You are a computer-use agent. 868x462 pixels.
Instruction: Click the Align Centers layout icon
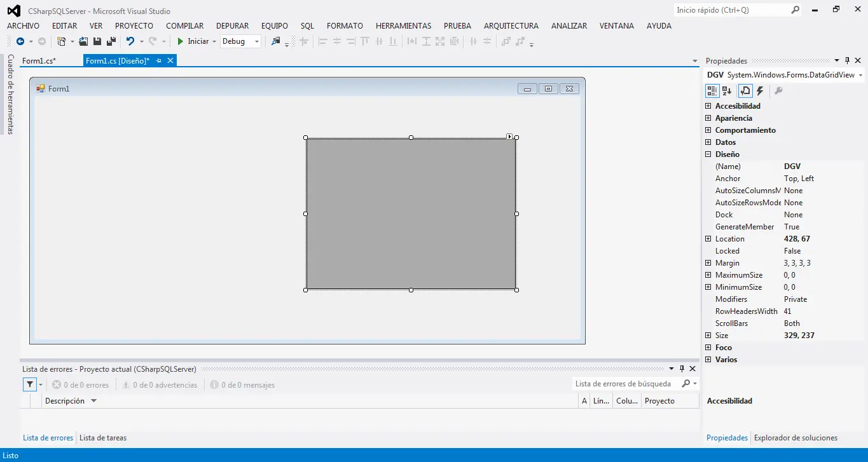tap(337, 41)
